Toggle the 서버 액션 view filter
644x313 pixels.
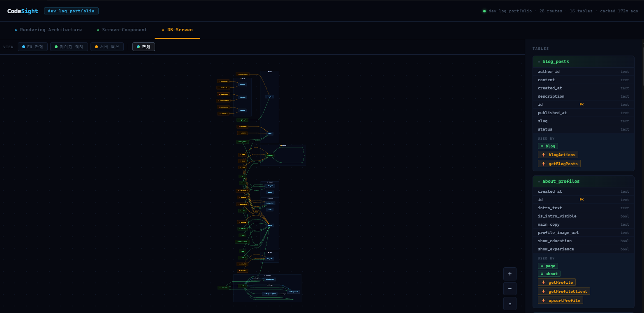click(107, 47)
